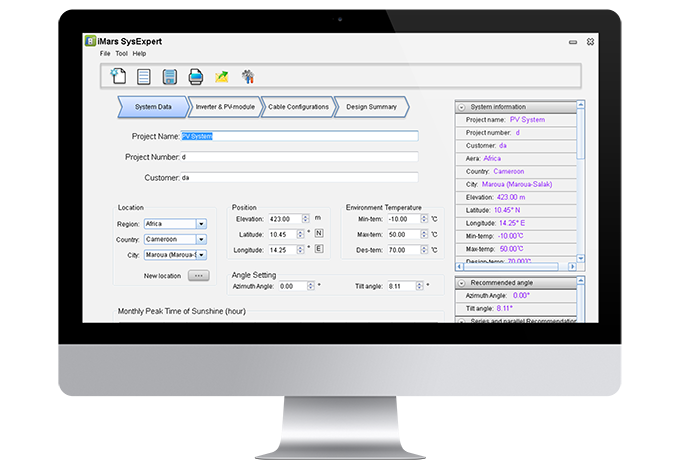Click the Des-tem value field 70.00

404,250
